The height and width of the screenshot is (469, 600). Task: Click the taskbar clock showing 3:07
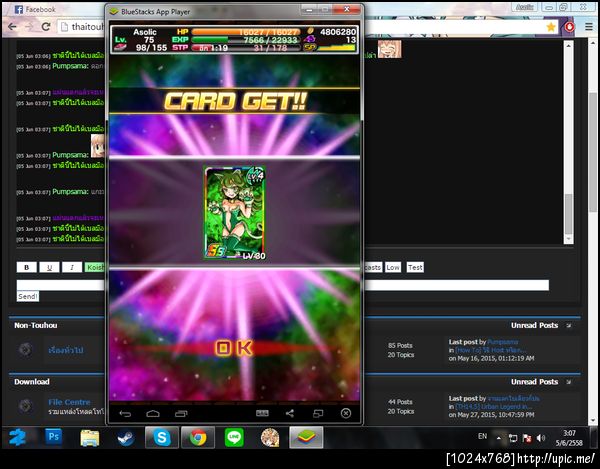[x=569, y=438]
